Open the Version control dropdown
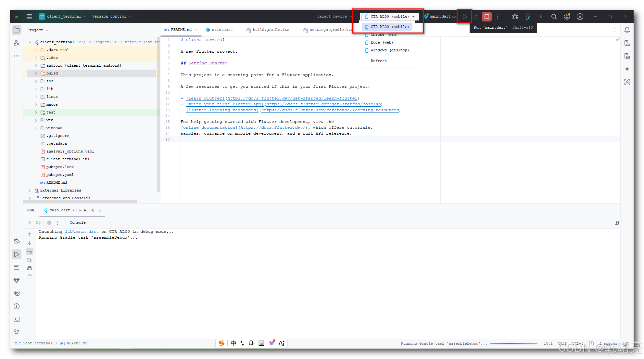Image resolution: width=644 pixels, height=359 pixels. click(111, 17)
